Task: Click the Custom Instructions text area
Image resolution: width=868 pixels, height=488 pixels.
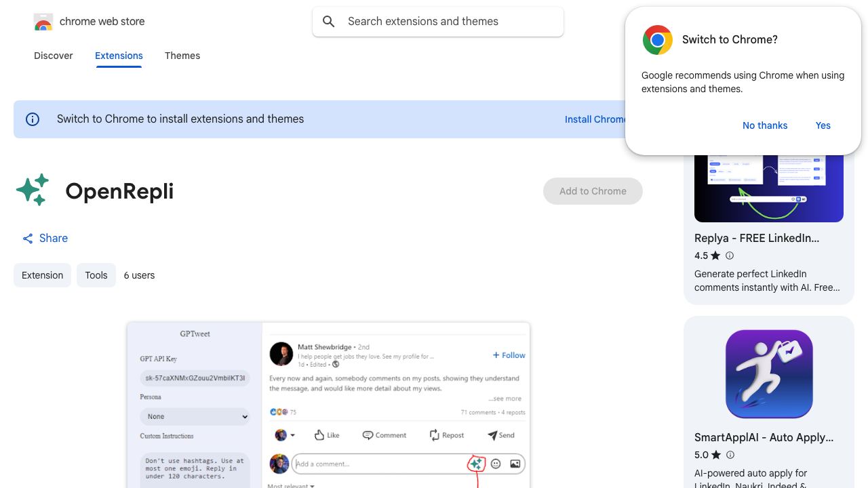Action: coord(195,471)
